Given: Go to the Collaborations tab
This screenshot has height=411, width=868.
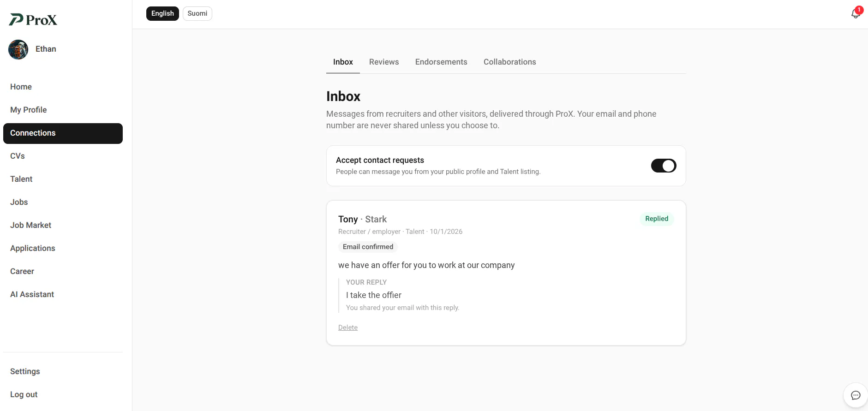Looking at the screenshot, I should pyautogui.click(x=510, y=62).
